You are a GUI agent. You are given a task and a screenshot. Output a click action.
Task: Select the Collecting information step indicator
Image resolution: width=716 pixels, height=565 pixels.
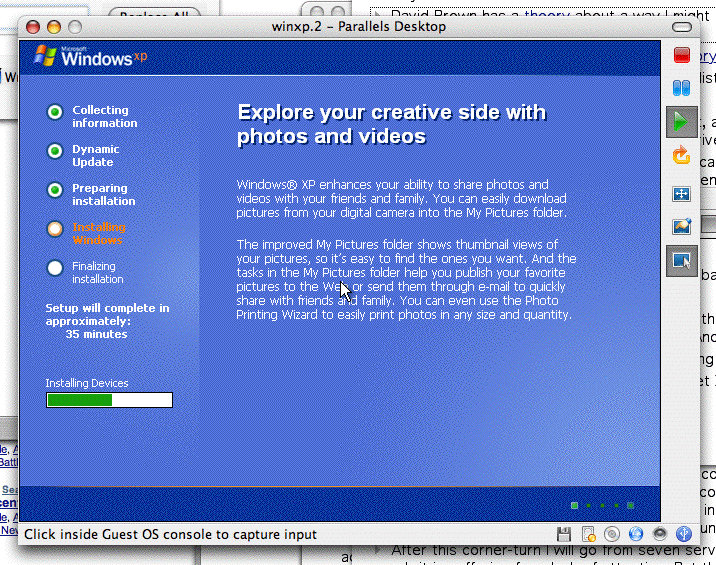[55, 112]
